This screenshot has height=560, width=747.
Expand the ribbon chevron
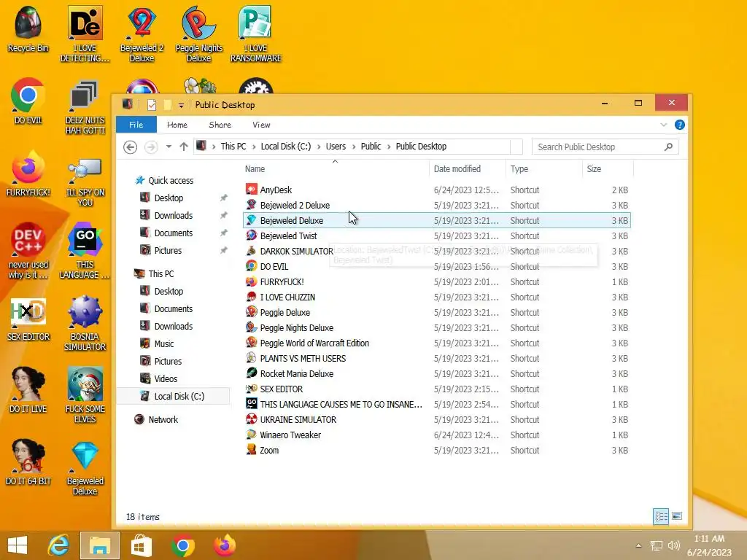pos(664,125)
